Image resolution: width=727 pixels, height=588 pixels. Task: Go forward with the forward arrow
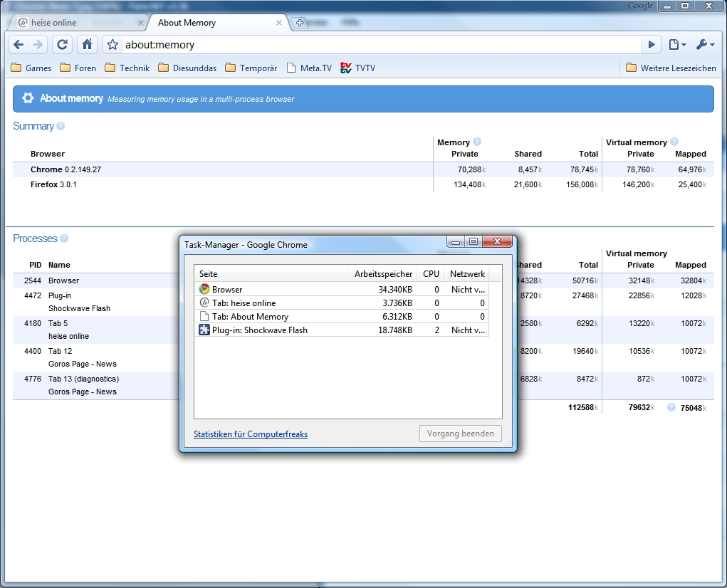[x=38, y=44]
